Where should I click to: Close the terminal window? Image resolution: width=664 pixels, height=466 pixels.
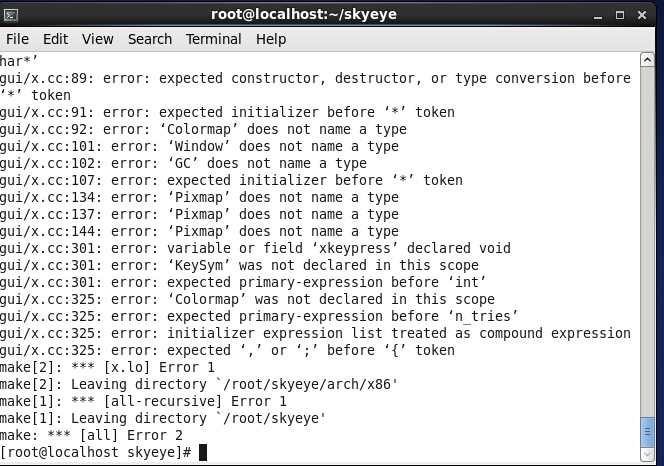[642, 15]
